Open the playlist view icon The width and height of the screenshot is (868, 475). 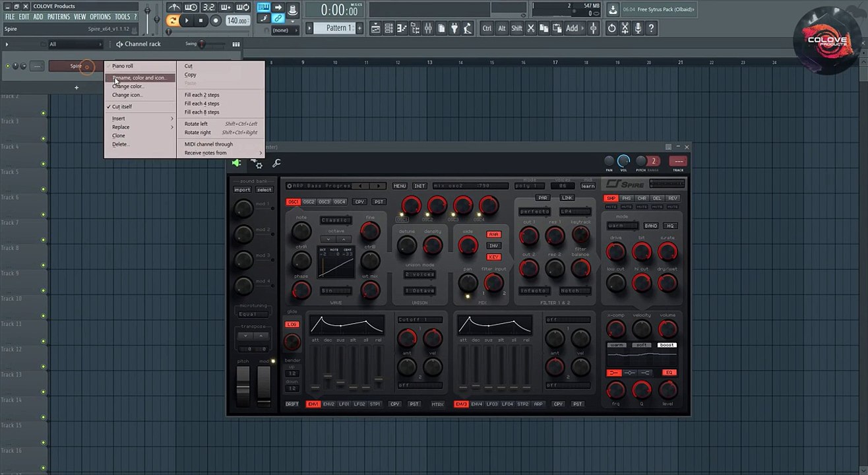(376, 28)
